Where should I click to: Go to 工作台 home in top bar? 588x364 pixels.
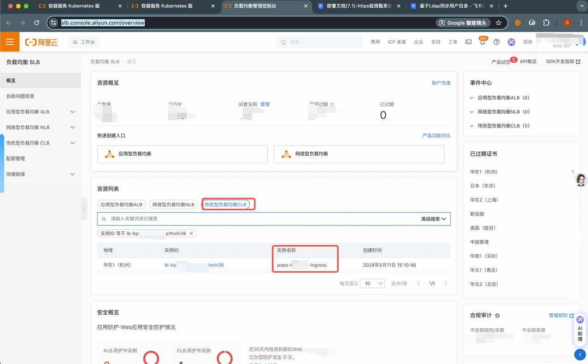84,42
